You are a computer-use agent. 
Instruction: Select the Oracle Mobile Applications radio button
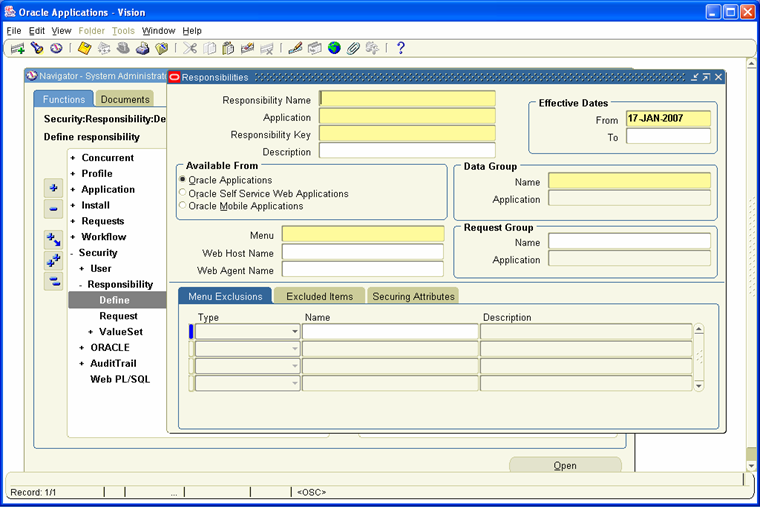click(183, 205)
